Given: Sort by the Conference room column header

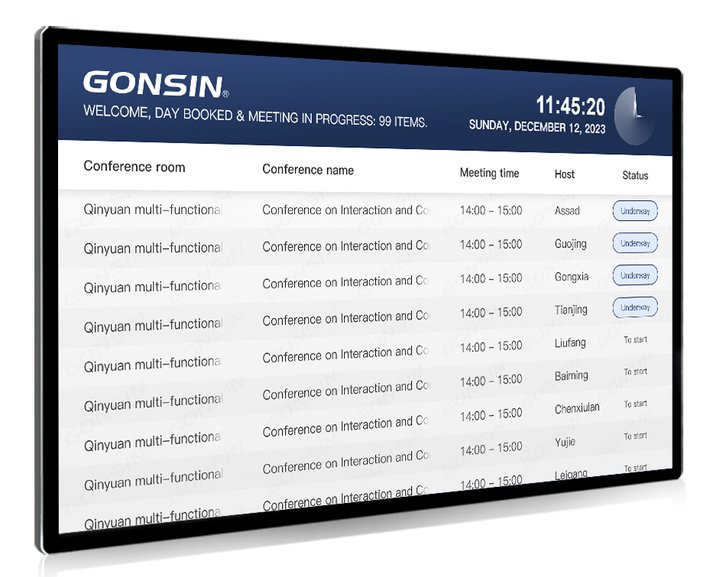Looking at the screenshot, I should (134, 167).
